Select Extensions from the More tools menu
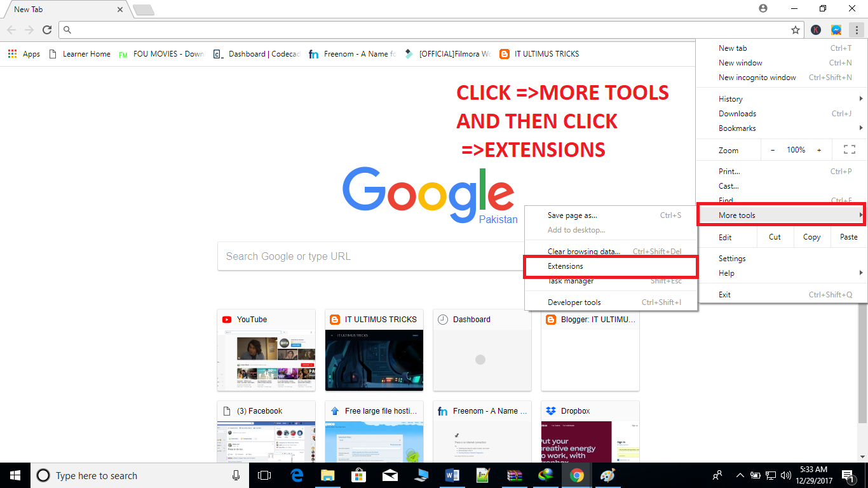This screenshot has height=488, width=868. (x=564, y=266)
